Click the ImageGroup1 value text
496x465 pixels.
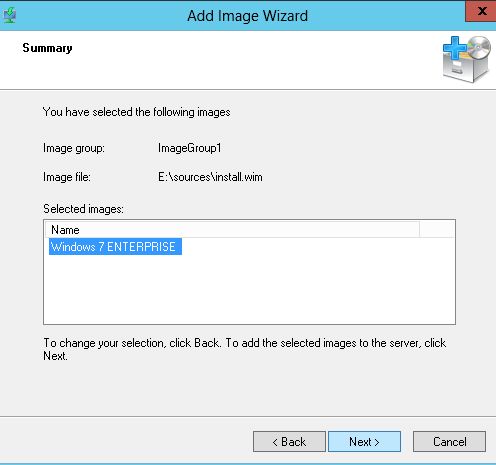[x=189, y=148]
